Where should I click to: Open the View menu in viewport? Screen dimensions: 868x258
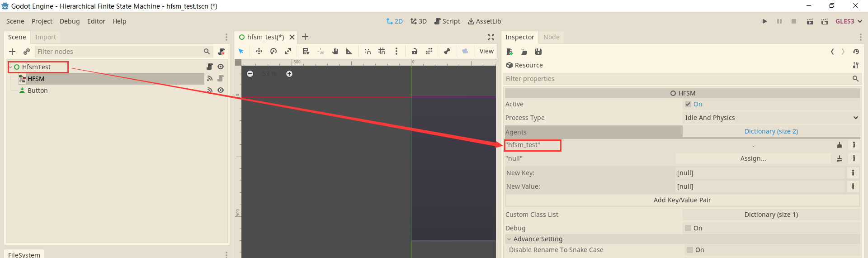pyautogui.click(x=486, y=51)
